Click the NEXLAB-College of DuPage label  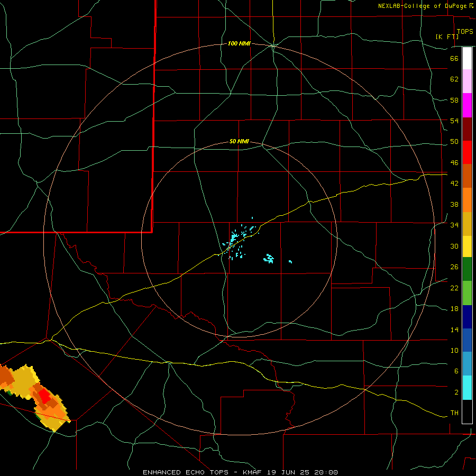click(x=422, y=6)
